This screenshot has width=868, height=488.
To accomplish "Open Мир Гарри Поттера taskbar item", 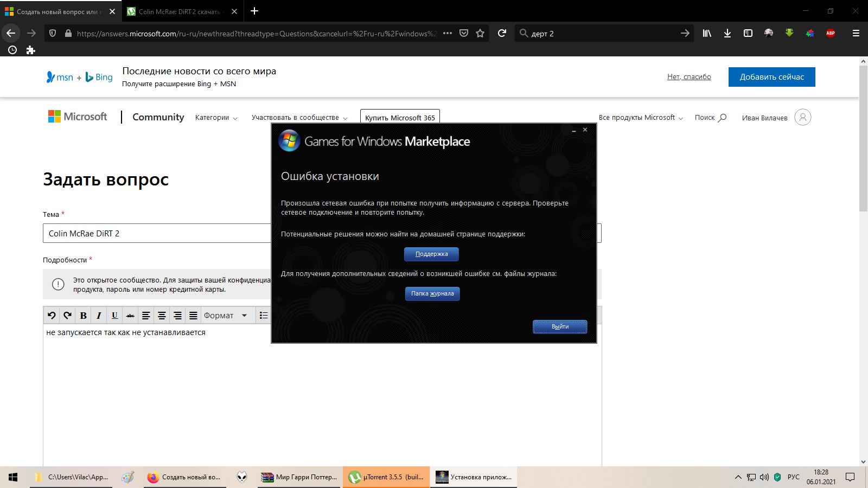I will (x=299, y=477).
